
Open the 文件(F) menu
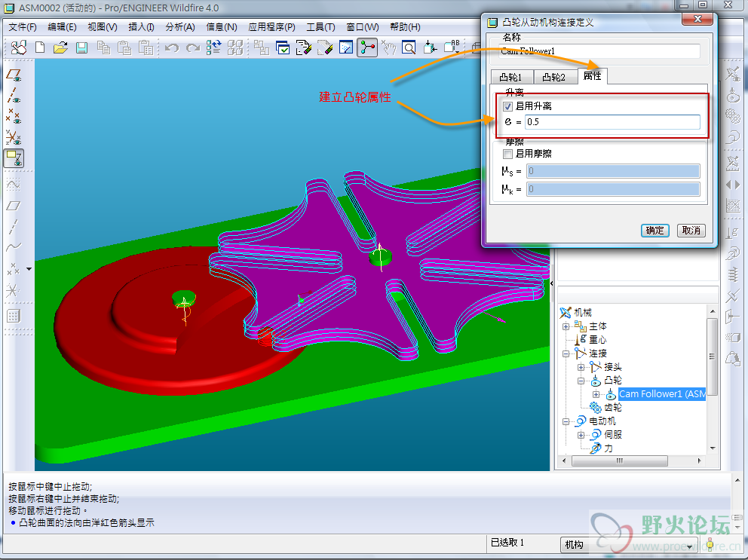point(23,26)
